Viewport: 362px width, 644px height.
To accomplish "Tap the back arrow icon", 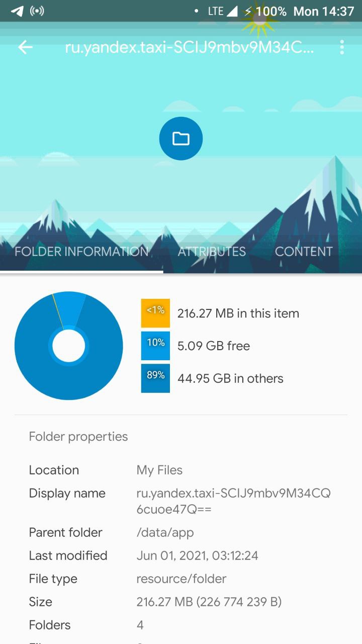I will click(x=25, y=47).
